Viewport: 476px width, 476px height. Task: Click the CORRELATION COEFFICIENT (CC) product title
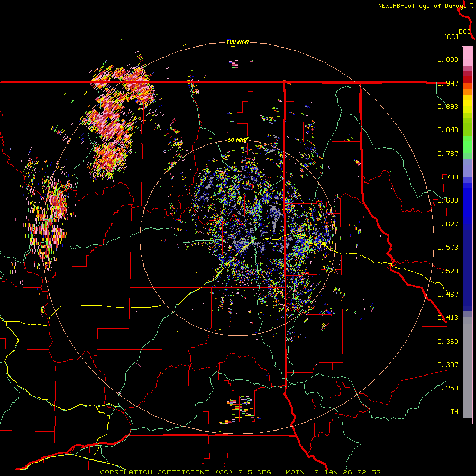click(x=167, y=472)
